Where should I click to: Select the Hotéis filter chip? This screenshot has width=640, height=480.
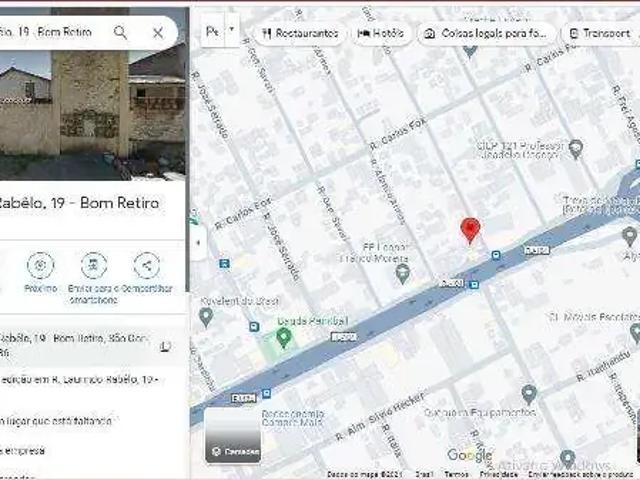tap(380, 33)
